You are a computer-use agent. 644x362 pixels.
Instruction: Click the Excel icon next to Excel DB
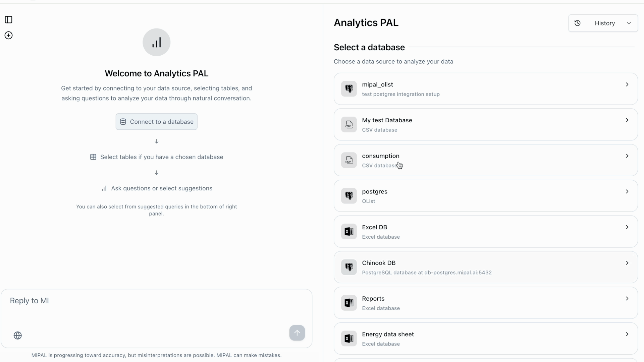(x=348, y=231)
